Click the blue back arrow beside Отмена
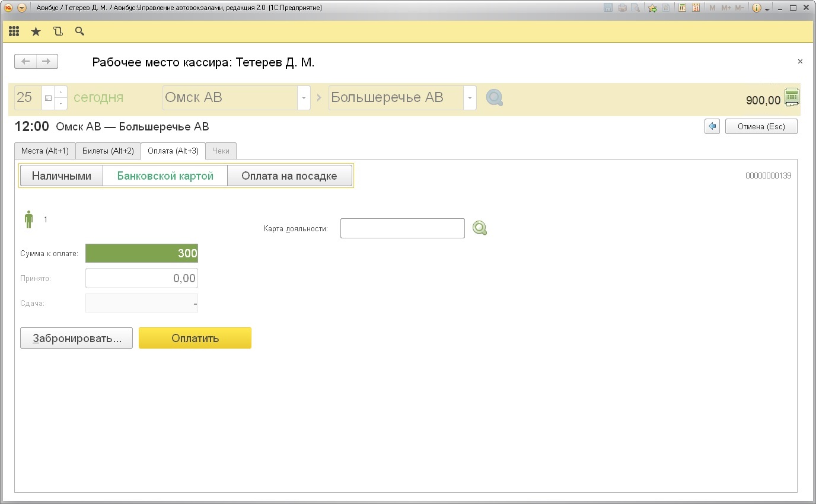 click(712, 126)
